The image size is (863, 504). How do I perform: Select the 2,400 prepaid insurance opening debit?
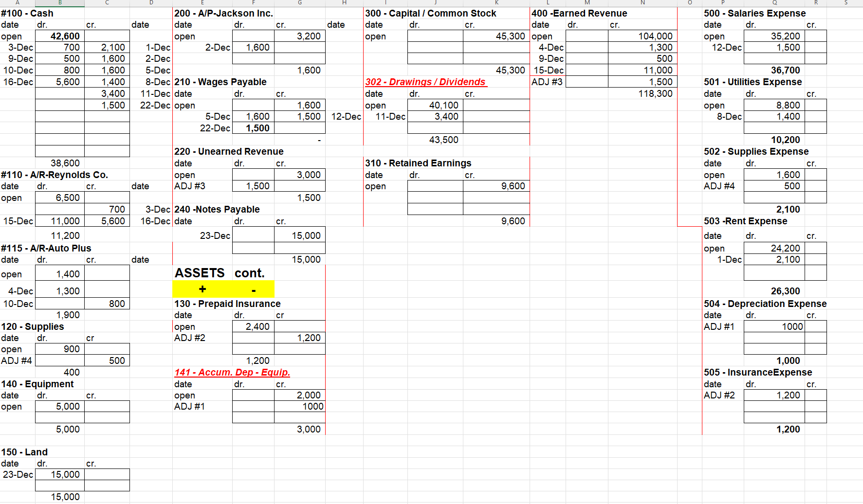pos(253,326)
